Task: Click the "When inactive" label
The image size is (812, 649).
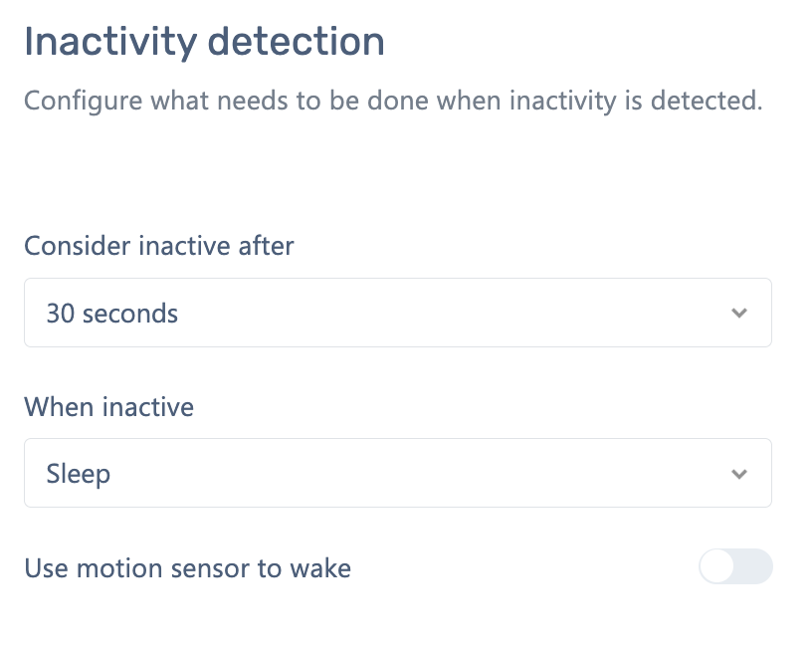Action: click(x=109, y=406)
